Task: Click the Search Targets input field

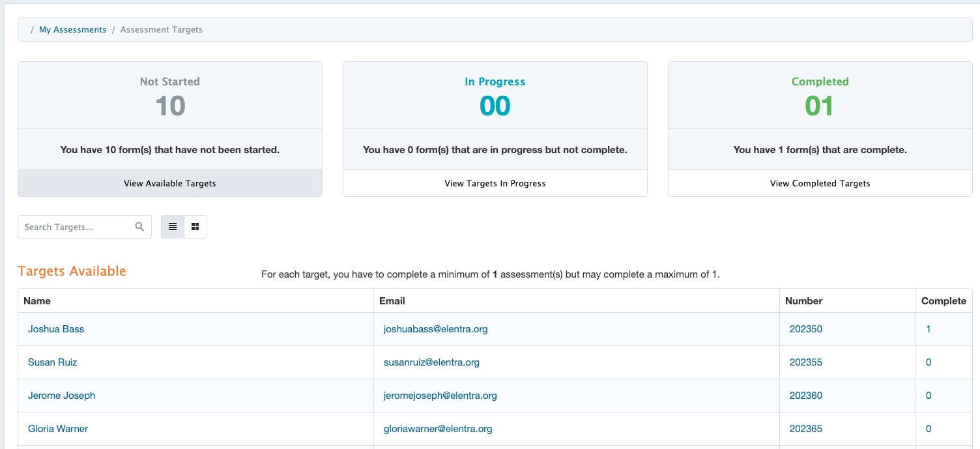Action: click(77, 227)
